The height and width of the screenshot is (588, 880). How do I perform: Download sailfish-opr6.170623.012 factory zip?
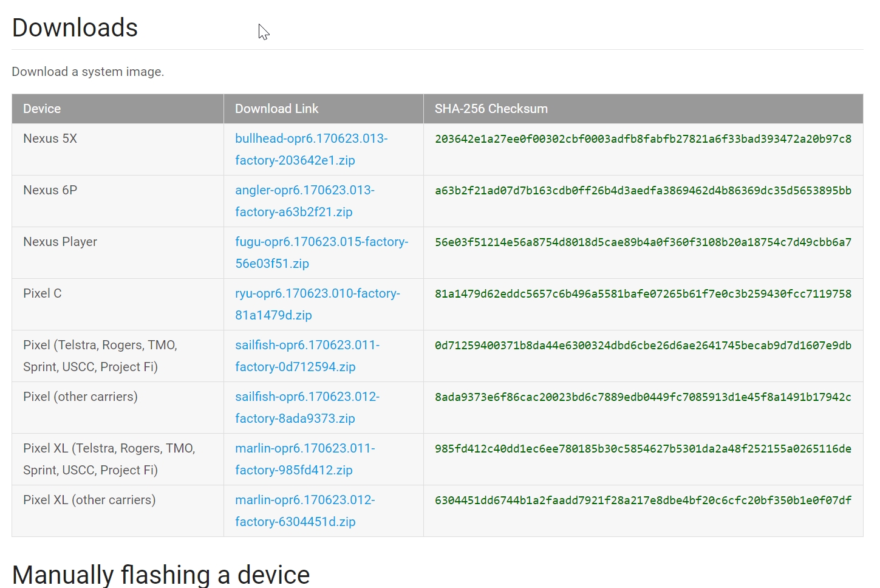[307, 408]
